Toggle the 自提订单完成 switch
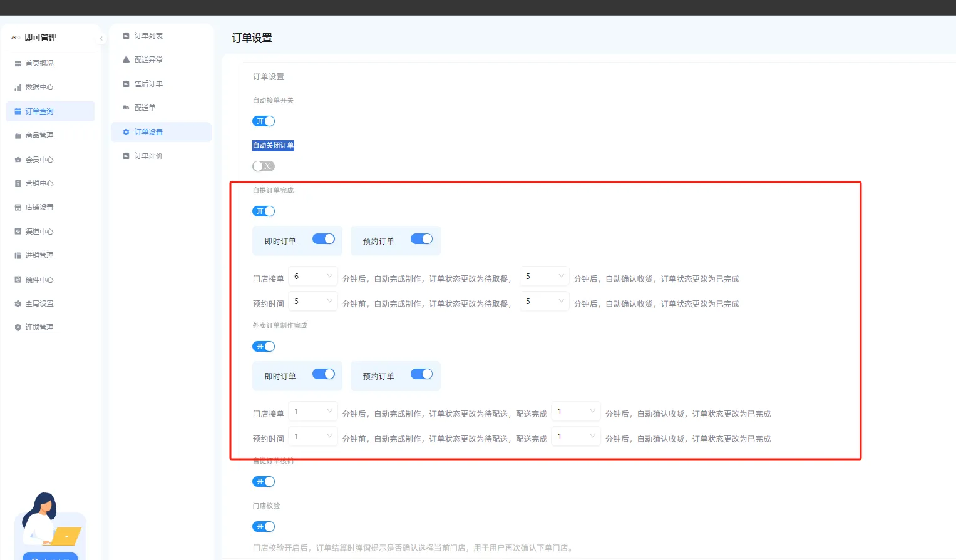The width and height of the screenshot is (956, 560). [264, 211]
